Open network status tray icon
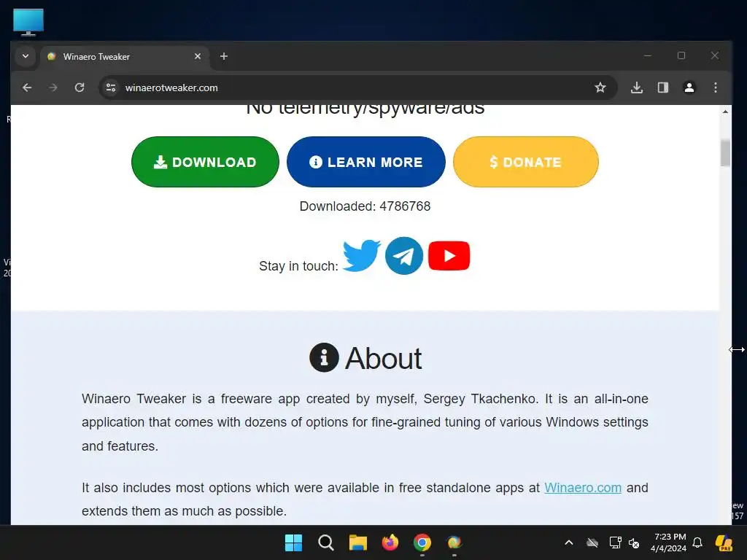The width and height of the screenshot is (747, 560). tap(615, 542)
